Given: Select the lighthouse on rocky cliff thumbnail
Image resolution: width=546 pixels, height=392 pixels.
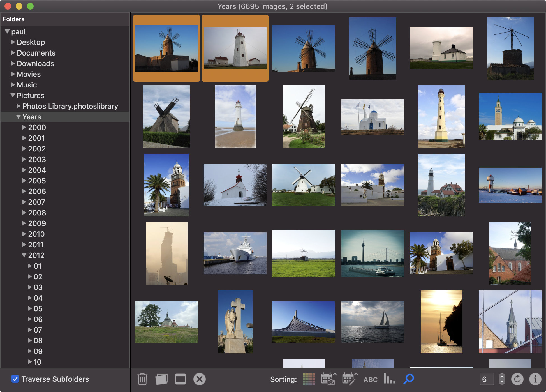Looking at the screenshot, I should coord(441,185).
